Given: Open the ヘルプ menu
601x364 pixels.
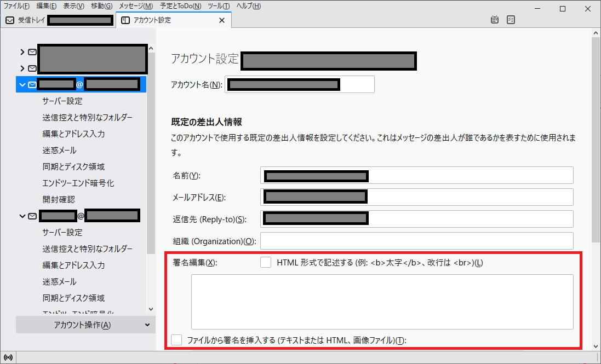Looking at the screenshot, I should click(x=248, y=6).
